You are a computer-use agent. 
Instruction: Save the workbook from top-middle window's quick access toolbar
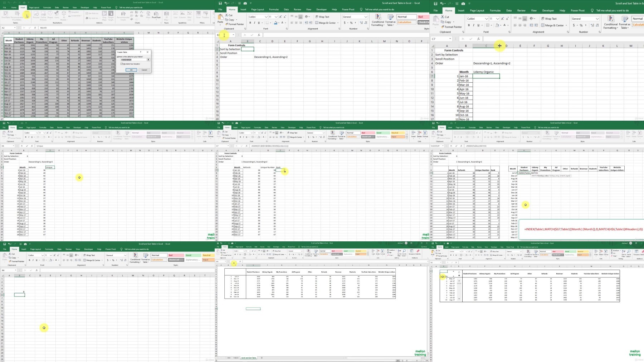point(220,3)
